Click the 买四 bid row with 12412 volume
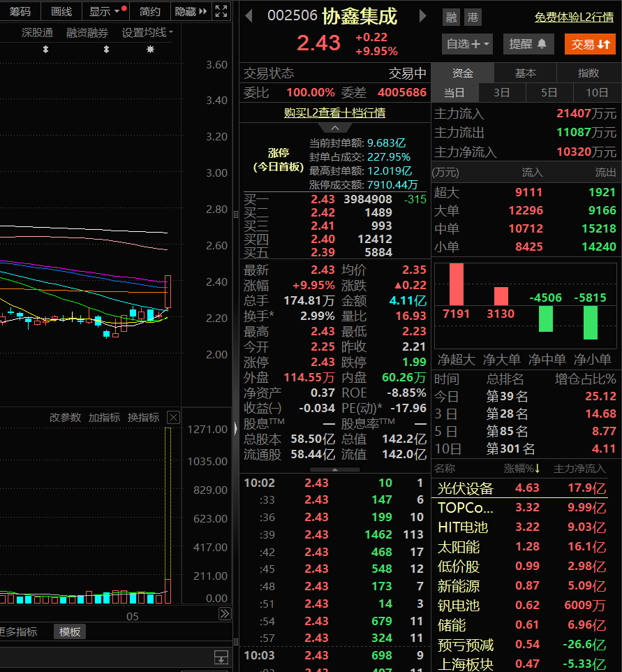Screen dimensions: 622x672 334,239
